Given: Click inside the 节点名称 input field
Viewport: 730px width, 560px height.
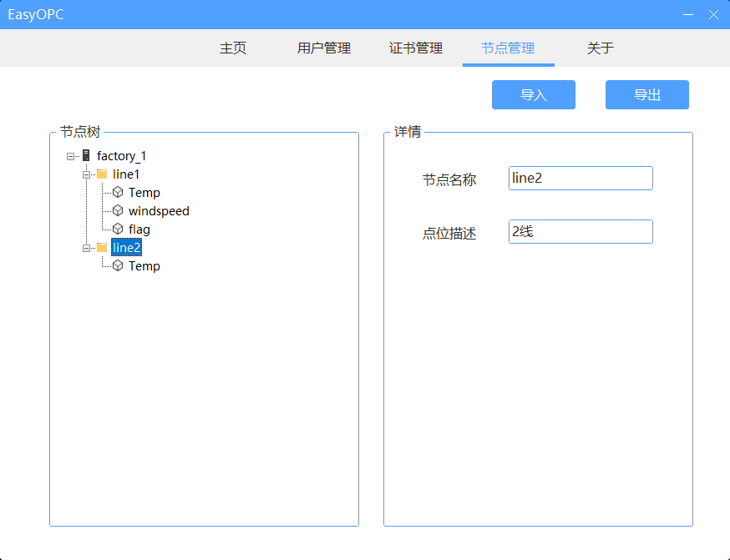Looking at the screenshot, I should pyautogui.click(x=580, y=178).
